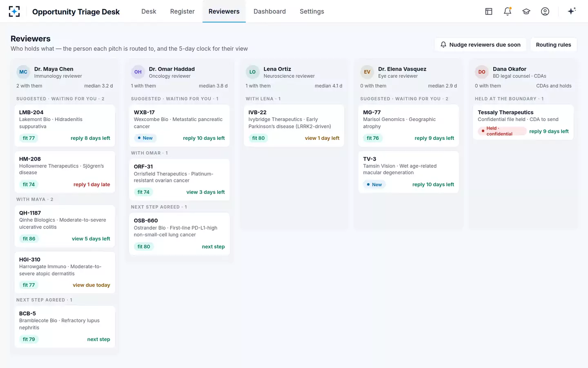
Task: Click 'reply 1 day late' on HM-208
Action: click(x=91, y=184)
